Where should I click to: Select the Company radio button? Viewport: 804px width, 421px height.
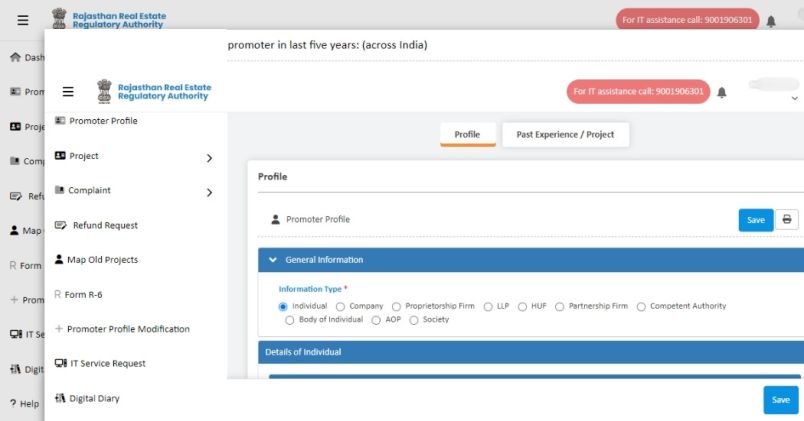click(x=341, y=306)
